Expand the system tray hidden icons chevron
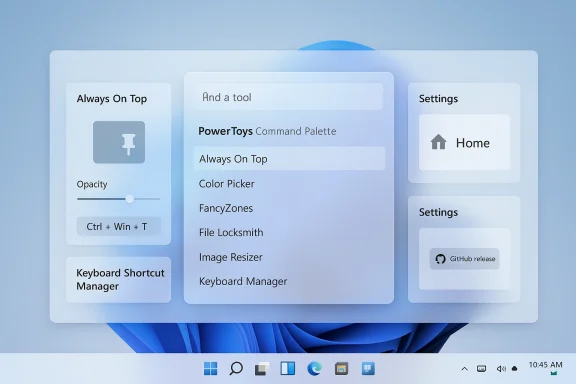This screenshot has width=576, height=384. click(464, 369)
